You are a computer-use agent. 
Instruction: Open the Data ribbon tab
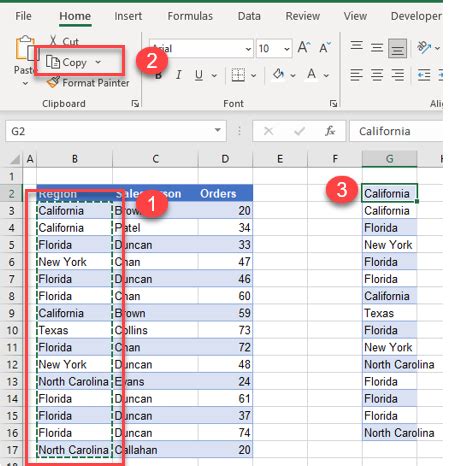pyautogui.click(x=249, y=16)
